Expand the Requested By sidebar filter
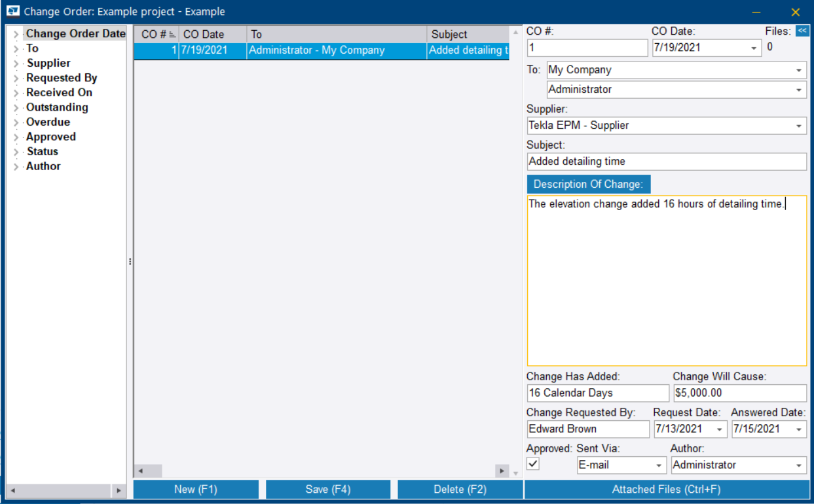Screen dimensions: 814x504 [15, 77]
